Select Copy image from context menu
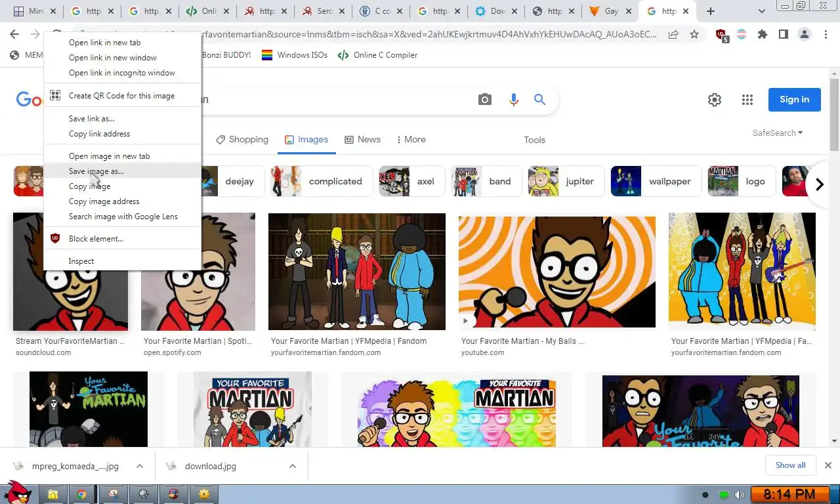The width and height of the screenshot is (840, 504). click(x=122, y=186)
